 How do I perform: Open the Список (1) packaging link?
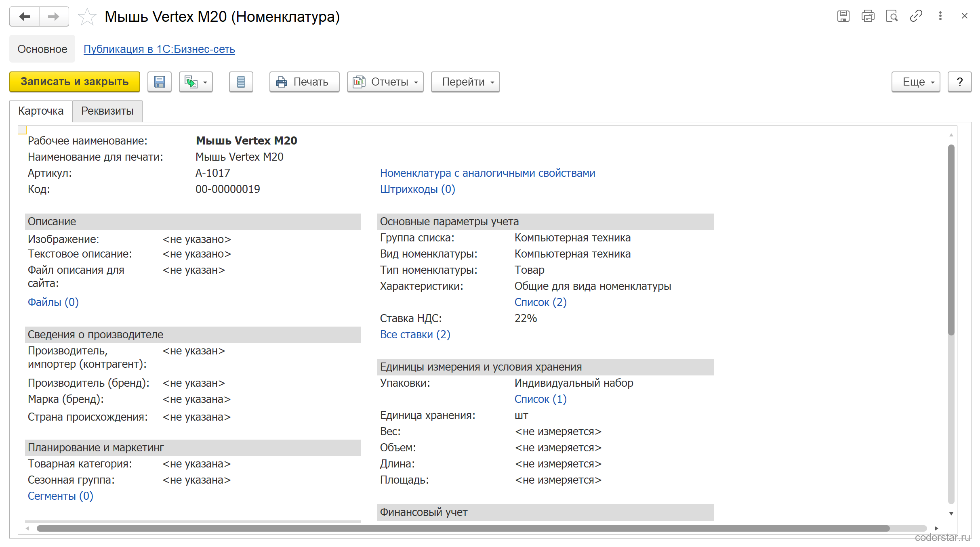pos(540,399)
